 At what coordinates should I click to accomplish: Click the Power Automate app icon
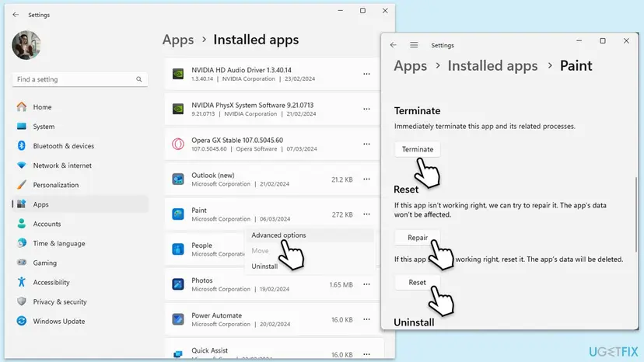click(x=178, y=319)
